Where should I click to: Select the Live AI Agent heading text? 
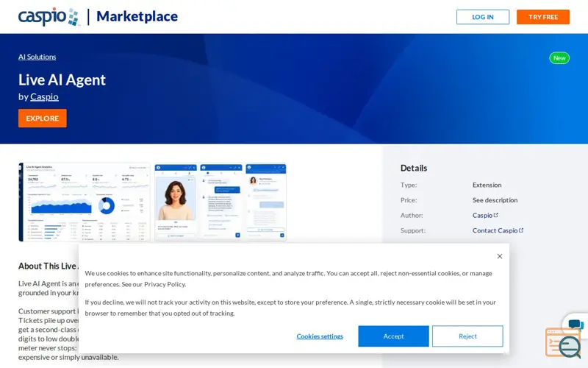(x=62, y=79)
